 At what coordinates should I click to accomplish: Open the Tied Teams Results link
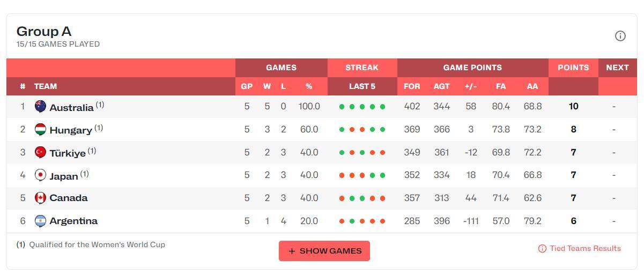[585, 249]
